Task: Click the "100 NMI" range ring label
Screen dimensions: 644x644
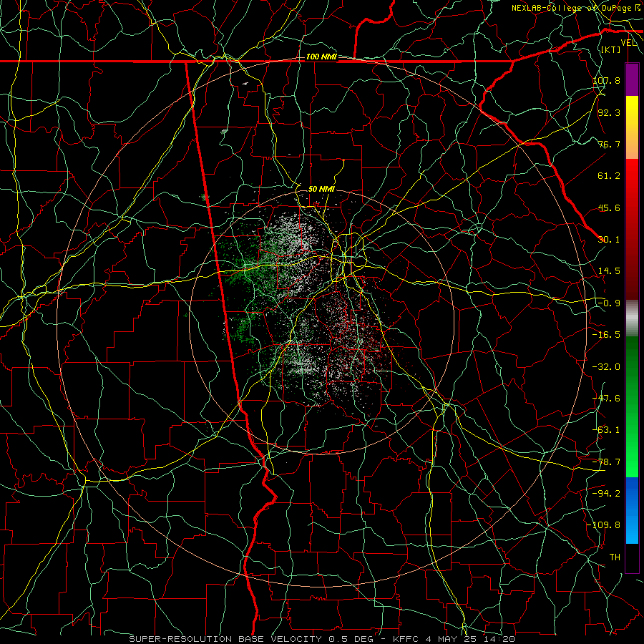Action: (x=321, y=57)
